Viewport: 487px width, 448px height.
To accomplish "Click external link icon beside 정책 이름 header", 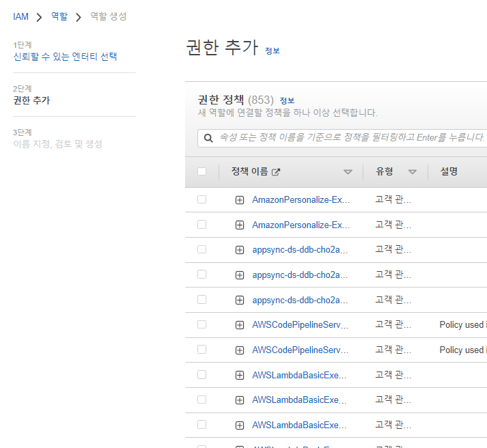I will 276,172.
